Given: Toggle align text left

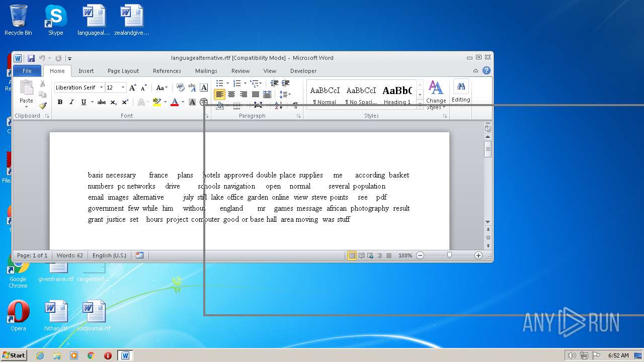Looking at the screenshot, I should click(219, 95).
